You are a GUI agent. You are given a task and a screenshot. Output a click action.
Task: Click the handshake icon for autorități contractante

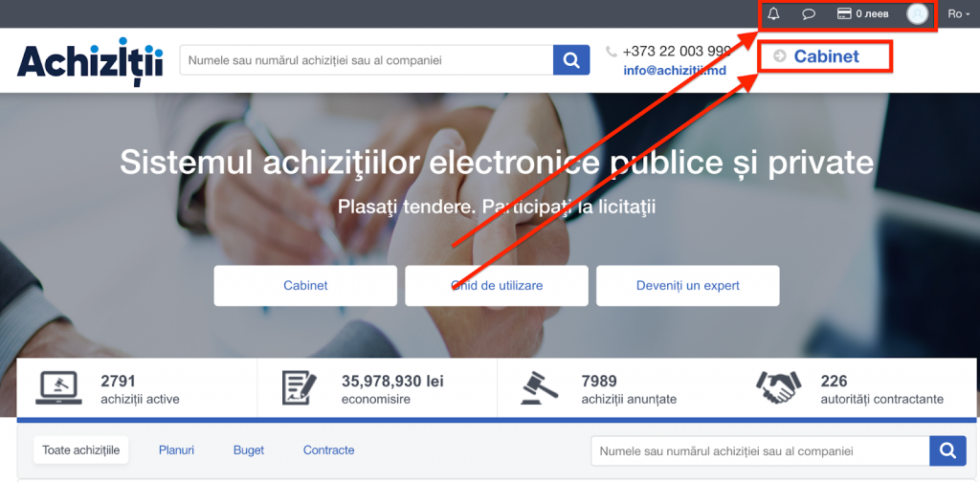tap(778, 387)
